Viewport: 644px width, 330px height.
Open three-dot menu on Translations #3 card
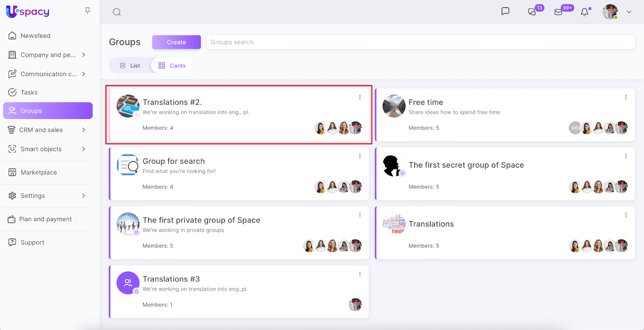360,274
